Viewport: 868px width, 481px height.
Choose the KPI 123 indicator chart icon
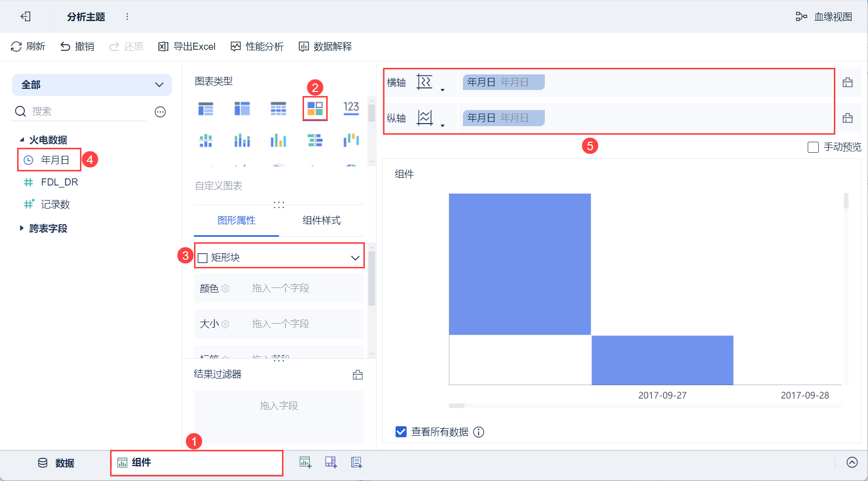351,108
